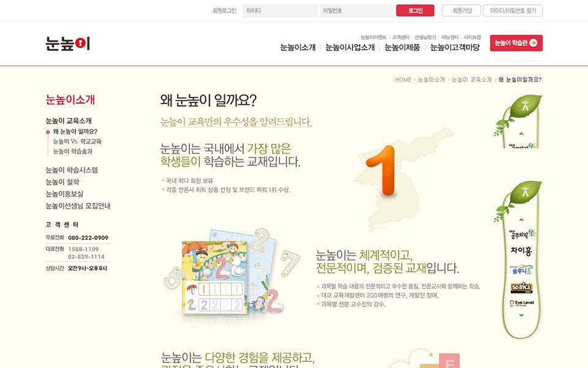Screen dimensions: 588x368
Task: Open the 차이홍 brand logo
Action: click(521, 251)
